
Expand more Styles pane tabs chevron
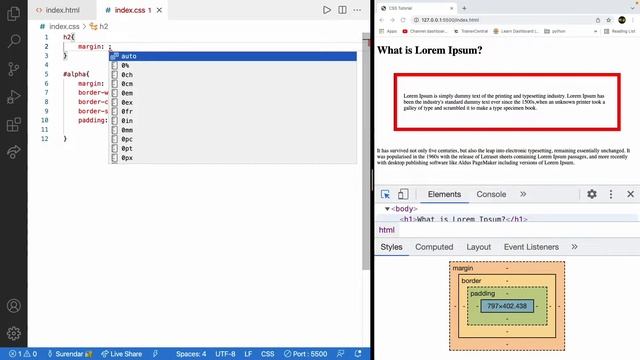click(574, 247)
